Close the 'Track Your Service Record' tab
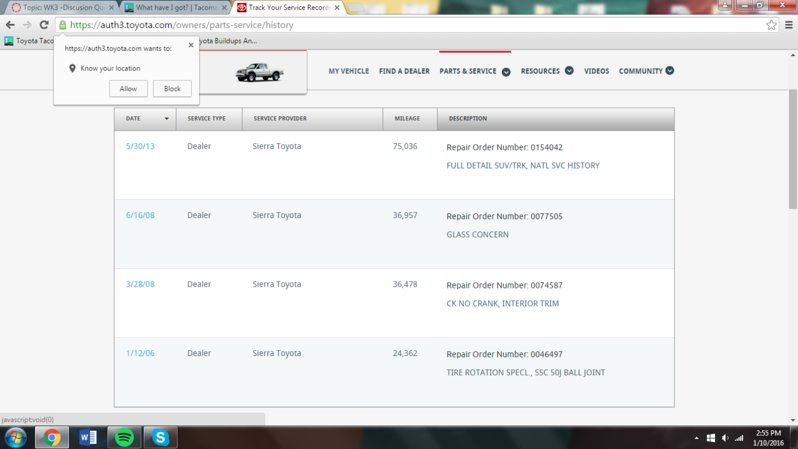The height and width of the screenshot is (449, 798). (337, 8)
